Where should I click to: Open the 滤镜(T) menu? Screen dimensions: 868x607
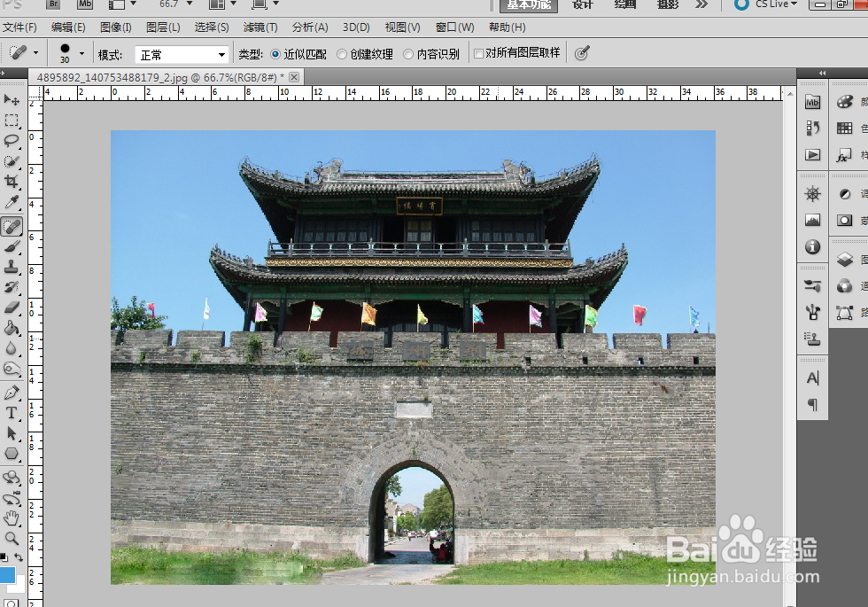(x=260, y=27)
